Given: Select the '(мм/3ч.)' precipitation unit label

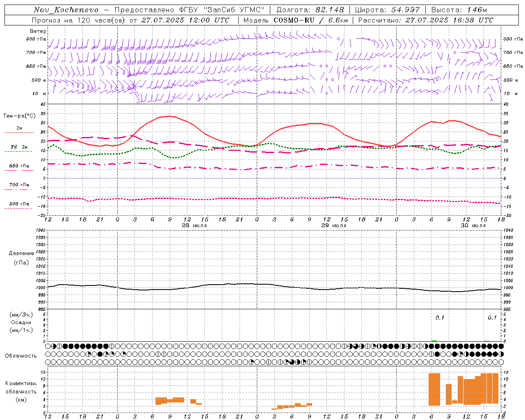Looking at the screenshot, I should 21,315.
